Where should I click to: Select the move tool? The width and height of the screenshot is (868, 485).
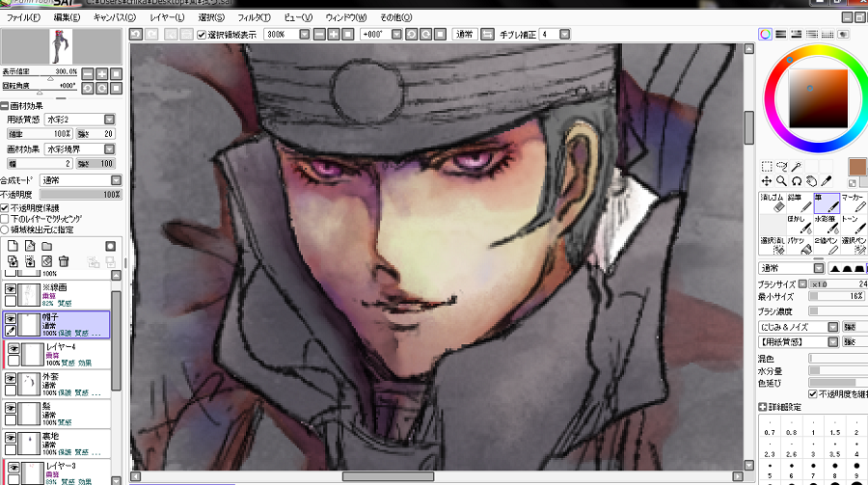pos(767,181)
